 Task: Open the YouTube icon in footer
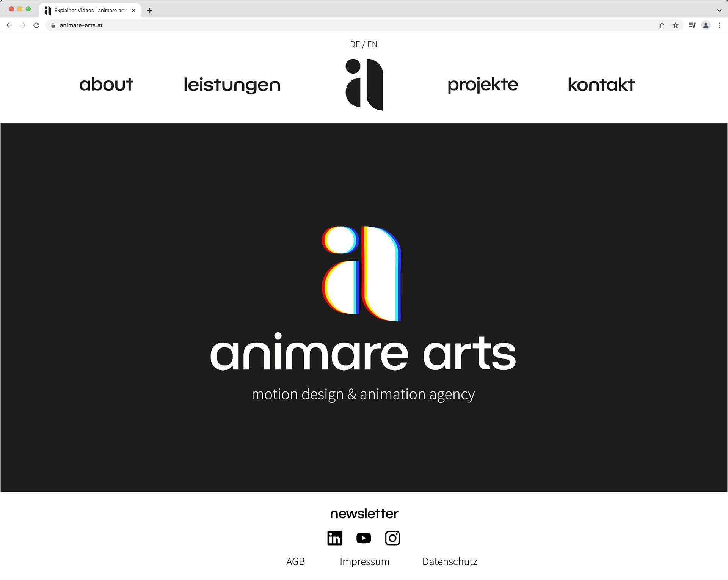364,538
